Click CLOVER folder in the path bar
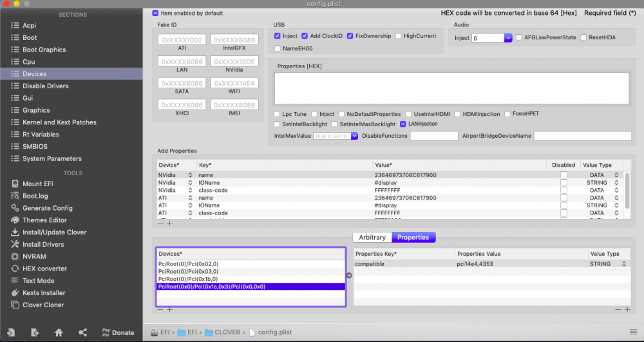 pyautogui.click(x=223, y=332)
